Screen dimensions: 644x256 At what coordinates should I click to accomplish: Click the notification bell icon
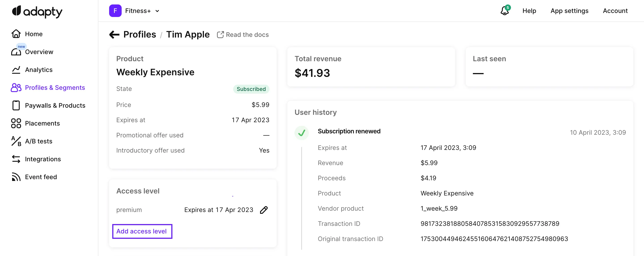coord(504,11)
